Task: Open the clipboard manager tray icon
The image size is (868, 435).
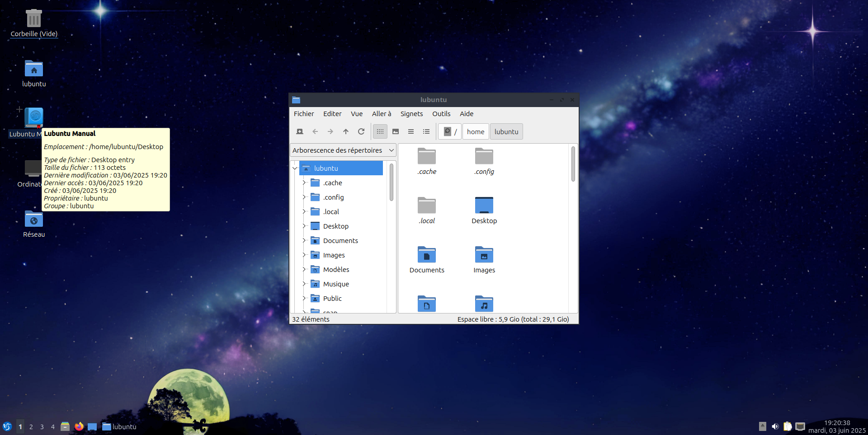Action: point(788,426)
